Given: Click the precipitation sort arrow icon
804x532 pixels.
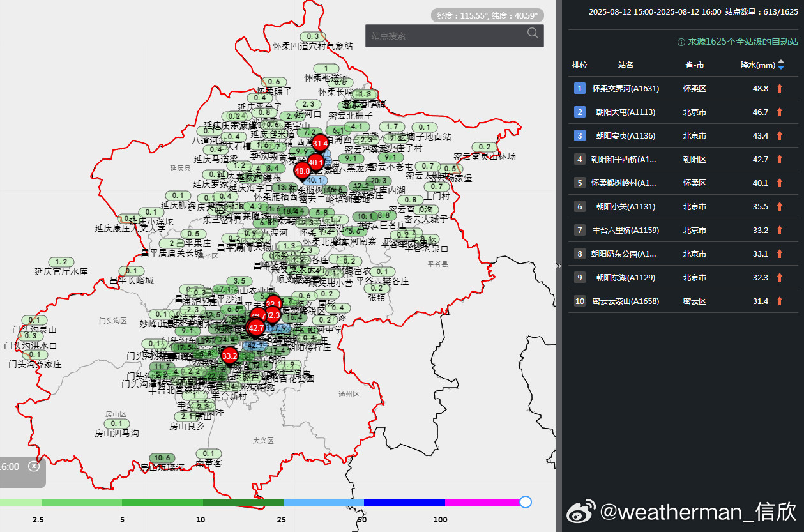Looking at the screenshot, I should (781, 65).
